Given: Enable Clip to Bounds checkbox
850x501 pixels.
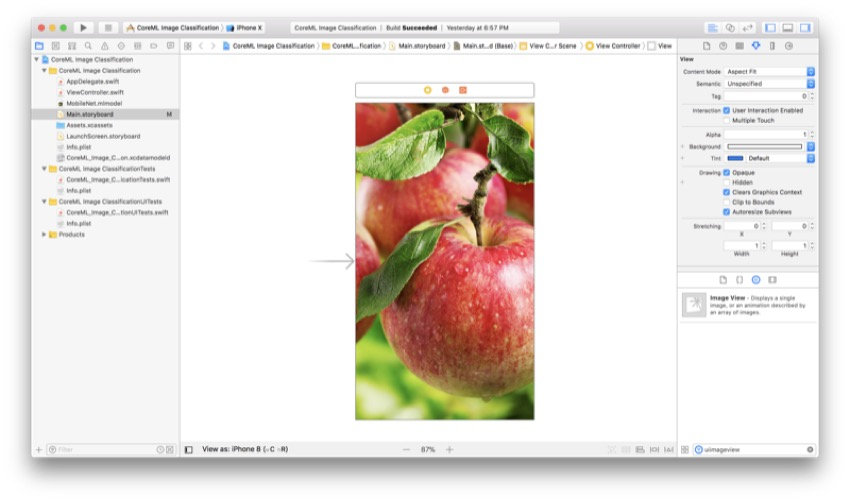Looking at the screenshot, I should 726,202.
